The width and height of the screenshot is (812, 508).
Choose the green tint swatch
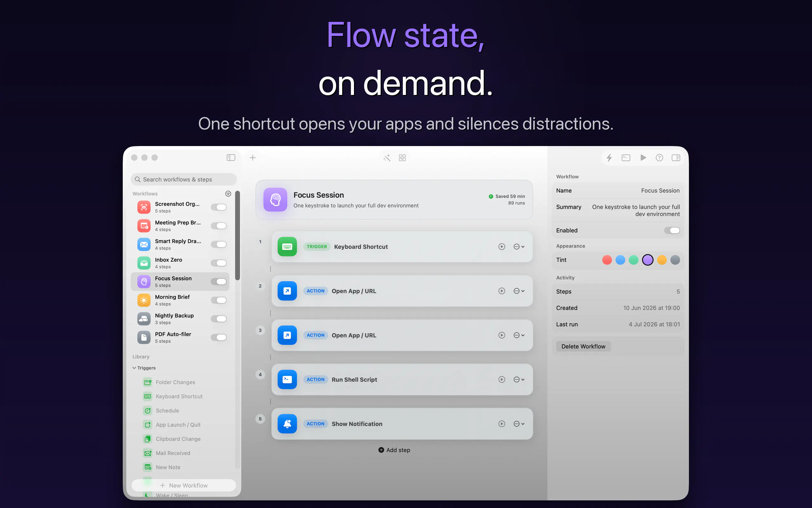pos(633,260)
